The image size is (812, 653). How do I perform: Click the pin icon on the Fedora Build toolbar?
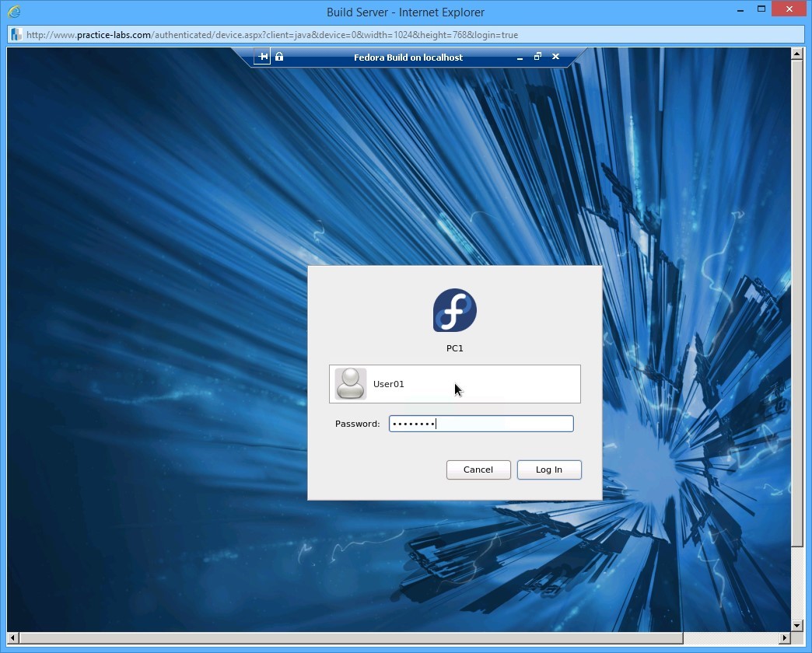tap(263, 56)
